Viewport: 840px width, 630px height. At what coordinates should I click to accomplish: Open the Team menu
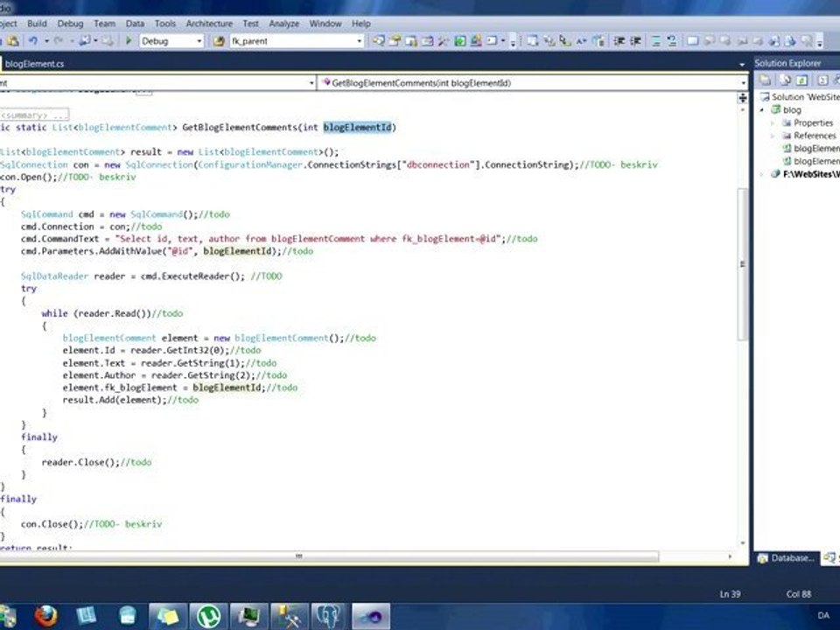[x=104, y=24]
